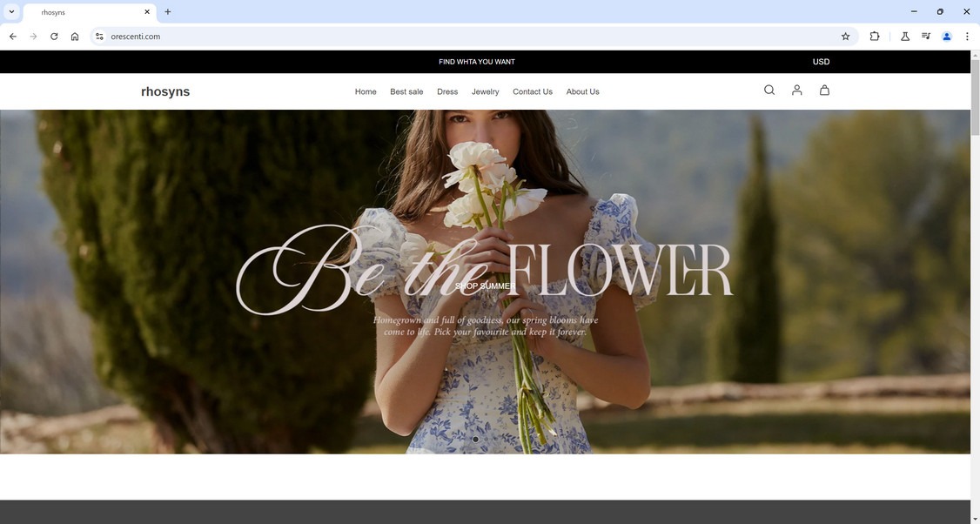Screen dimensions: 980x524
Task: Open new tab with plus icon
Action: (167, 12)
